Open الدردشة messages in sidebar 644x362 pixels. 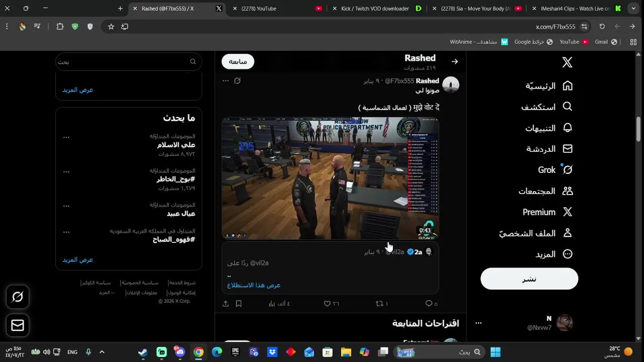point(549,149)
